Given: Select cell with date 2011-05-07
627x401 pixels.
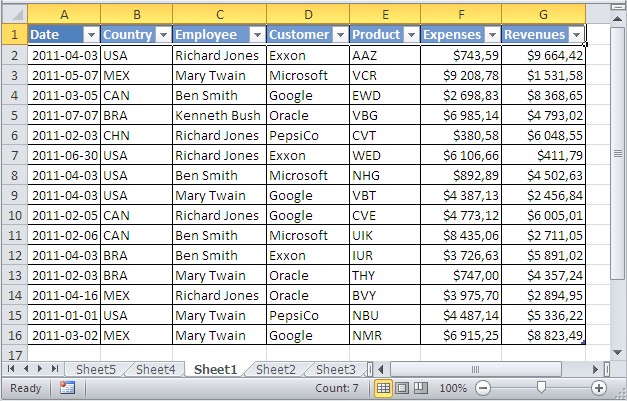Looking at the screenshot, I should coord(64,75).
